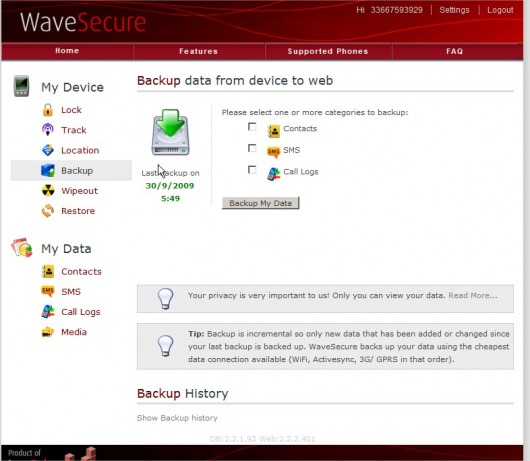Click the My Data heading

point(66,249)
